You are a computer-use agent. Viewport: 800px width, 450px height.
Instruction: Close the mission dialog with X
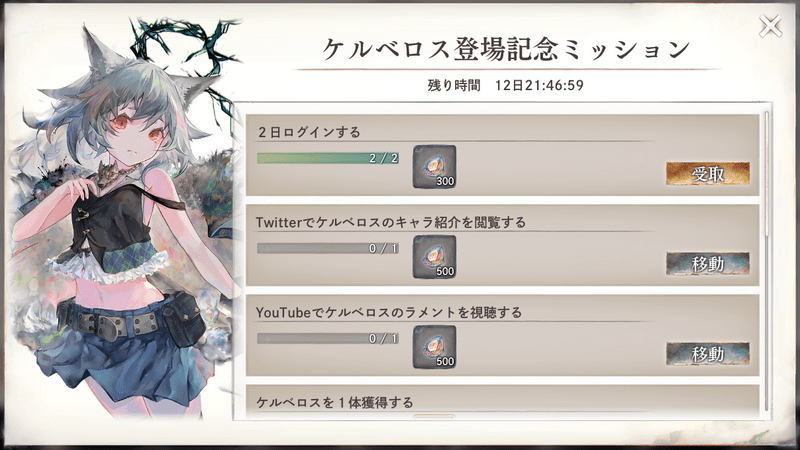(770, 26)
